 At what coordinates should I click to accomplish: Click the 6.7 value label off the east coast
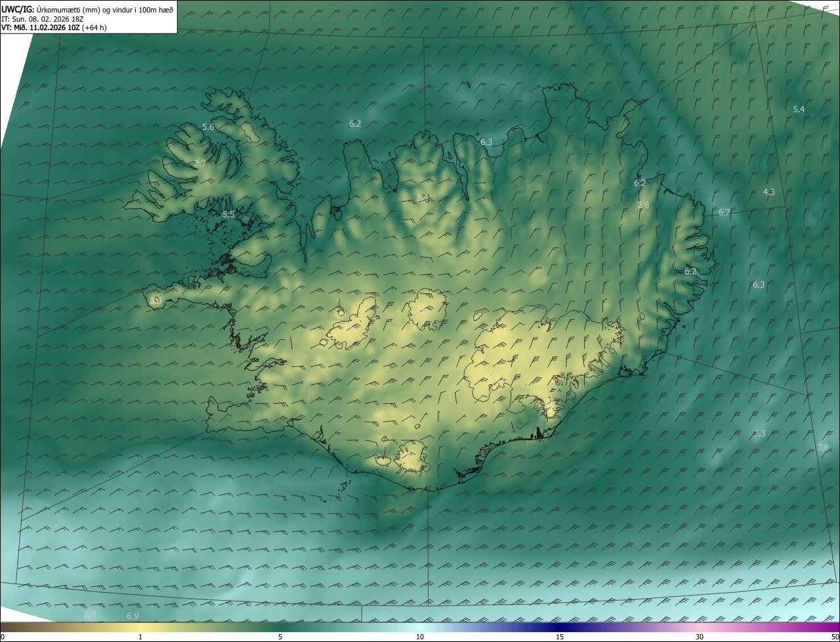pos(724,212)
